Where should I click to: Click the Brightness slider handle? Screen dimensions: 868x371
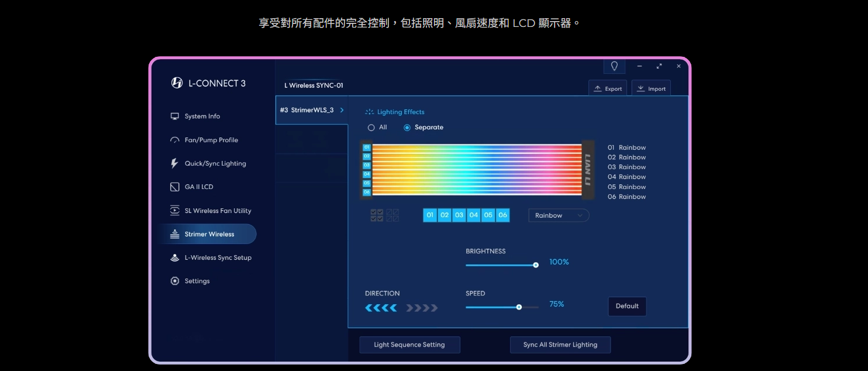(x=536, y=265)
